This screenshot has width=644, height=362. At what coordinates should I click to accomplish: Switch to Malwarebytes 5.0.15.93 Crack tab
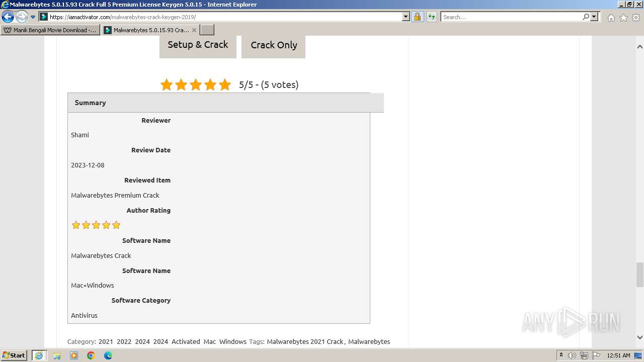coord(151,30)
